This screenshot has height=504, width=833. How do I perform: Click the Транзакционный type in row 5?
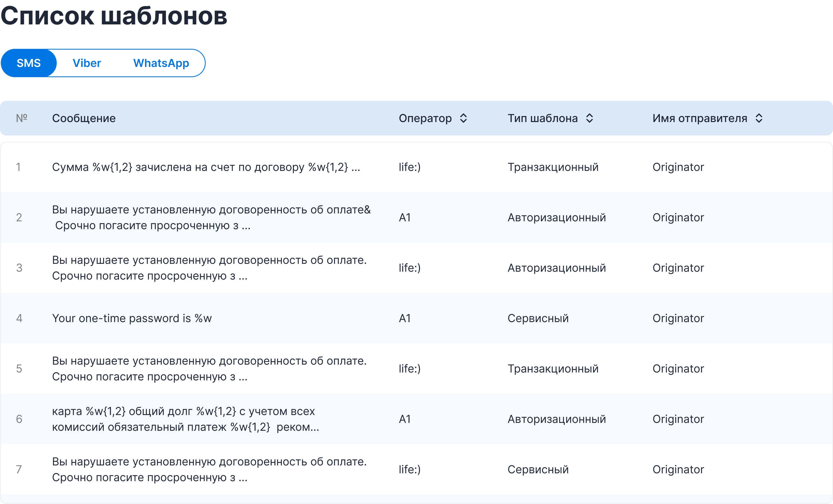click(553, 369)
